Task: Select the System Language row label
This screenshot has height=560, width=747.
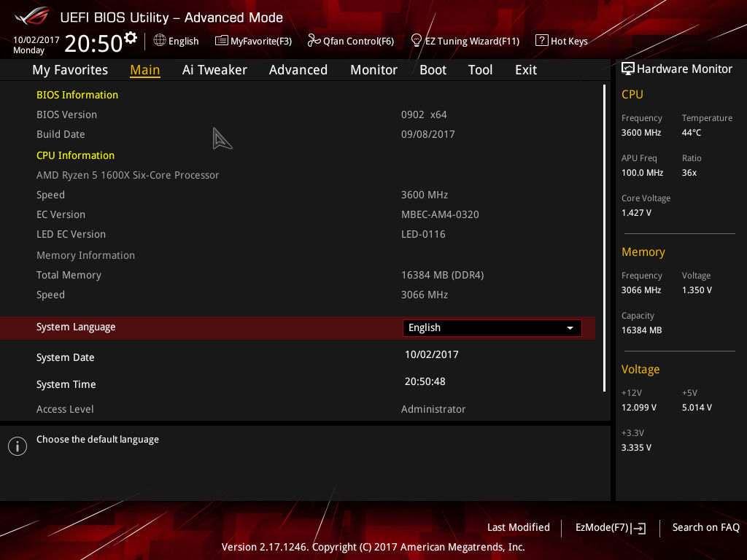Action: (76, 327)
